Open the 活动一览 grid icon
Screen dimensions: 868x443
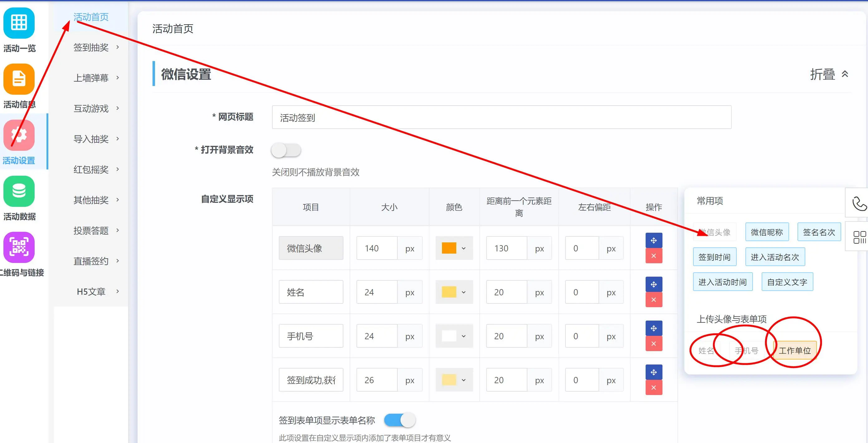[19, 23]
